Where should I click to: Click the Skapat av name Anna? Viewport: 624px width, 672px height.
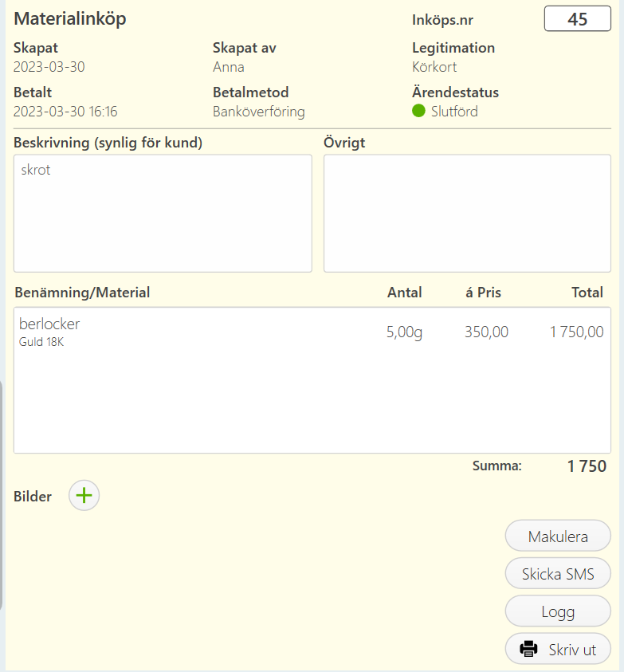pos(229,67)
